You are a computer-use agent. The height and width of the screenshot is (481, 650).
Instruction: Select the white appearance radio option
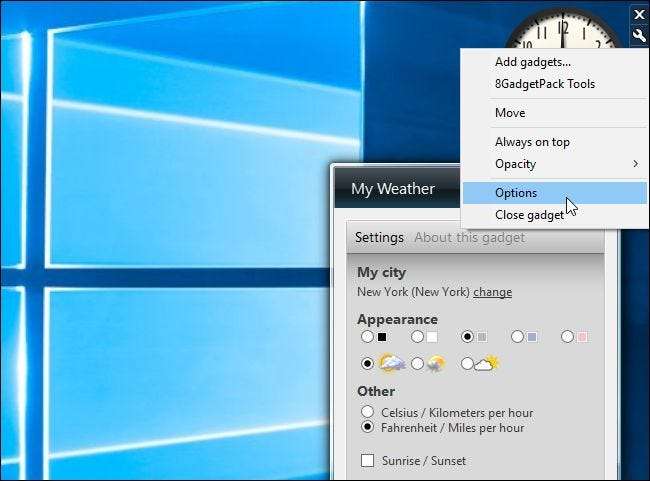tap(417, 337)
